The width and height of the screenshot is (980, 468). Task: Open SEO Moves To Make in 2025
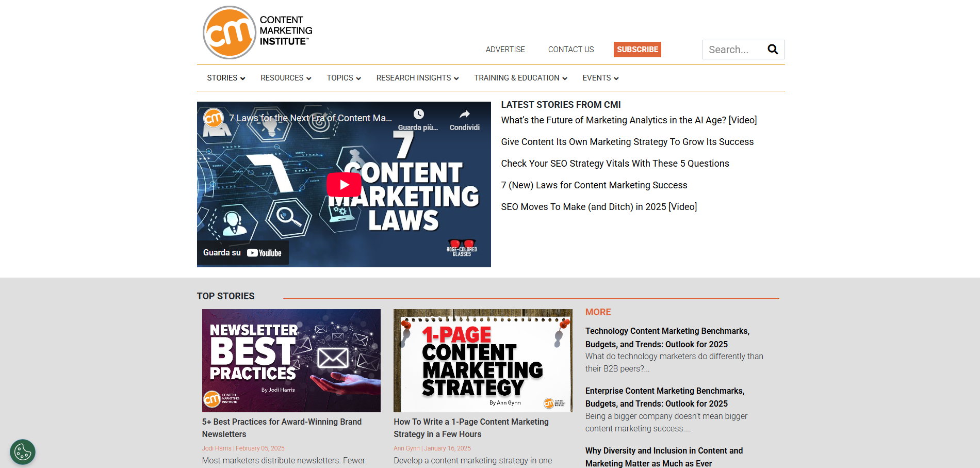[x=599, y=207]
